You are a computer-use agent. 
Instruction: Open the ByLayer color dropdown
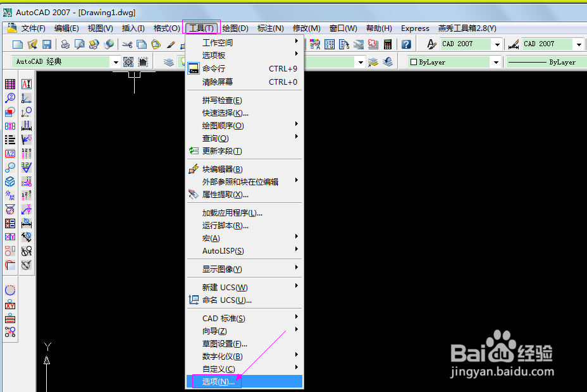454,62
